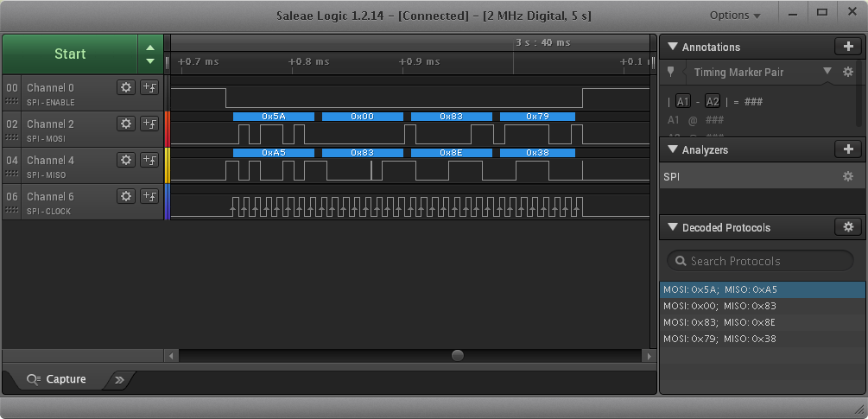
Task: Click the SPI analyzer entry
Action: point(763,176)
